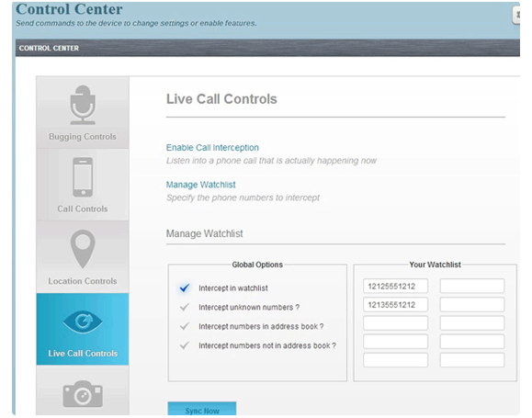Click bottom-right empty watchlist number field
Screen dimensions: 532x418
472,360
